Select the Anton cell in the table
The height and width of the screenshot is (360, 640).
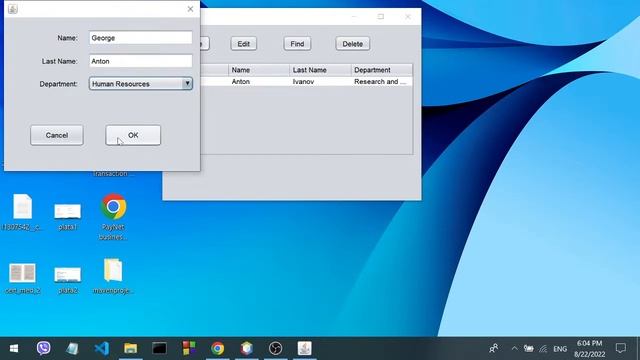pos(259,82)
